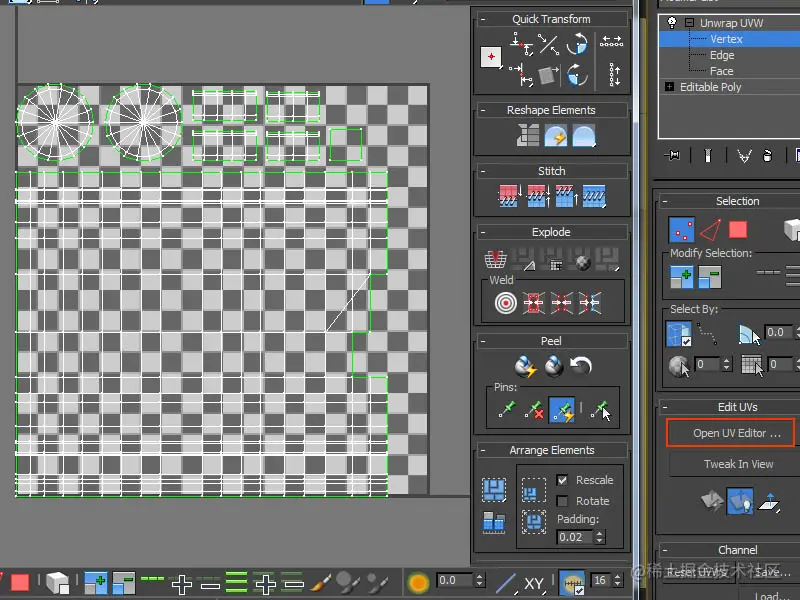Click Weld All Selected Seams icon

pyautogui.click(x=562, y=303)
